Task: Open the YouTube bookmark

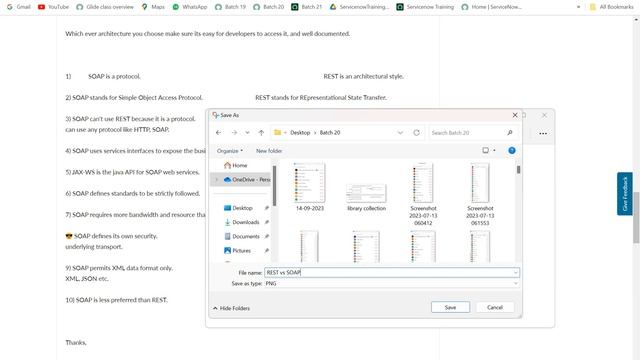Action: [53, 7]
